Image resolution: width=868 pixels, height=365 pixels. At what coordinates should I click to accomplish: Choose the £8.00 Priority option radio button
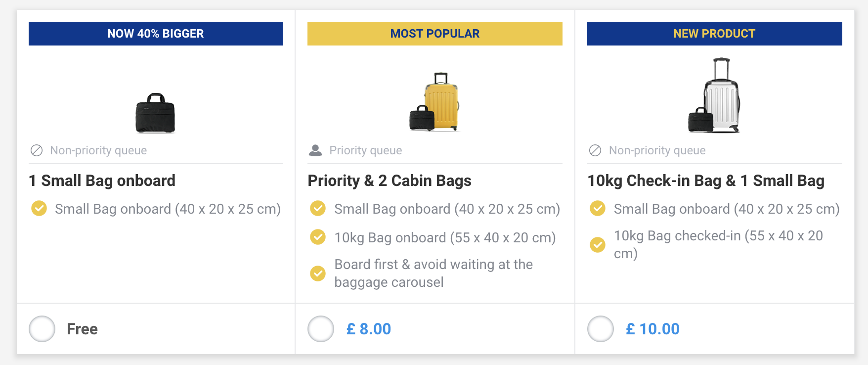[x=321, y=329]
